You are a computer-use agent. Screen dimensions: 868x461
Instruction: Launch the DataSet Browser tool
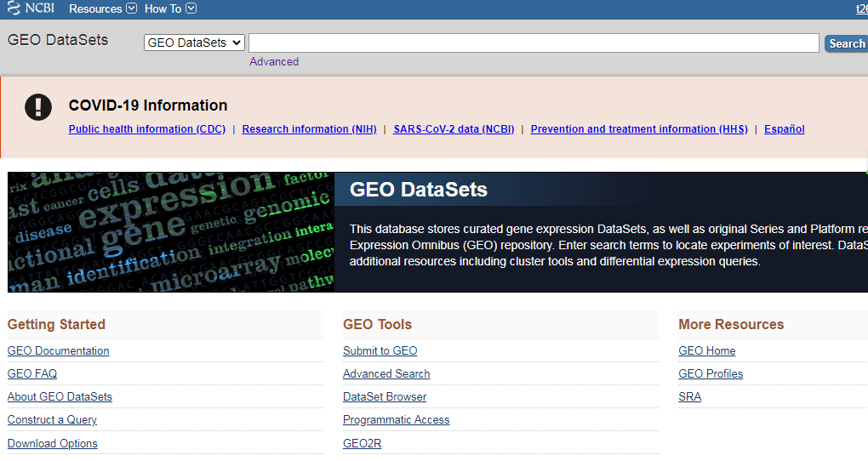click(x=385, y=396)
